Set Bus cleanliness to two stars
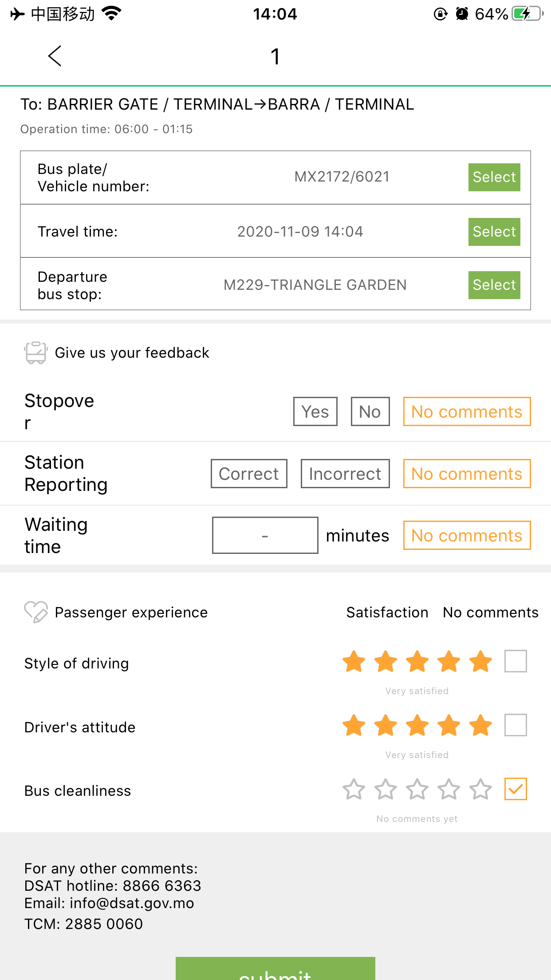 [386, 790]
